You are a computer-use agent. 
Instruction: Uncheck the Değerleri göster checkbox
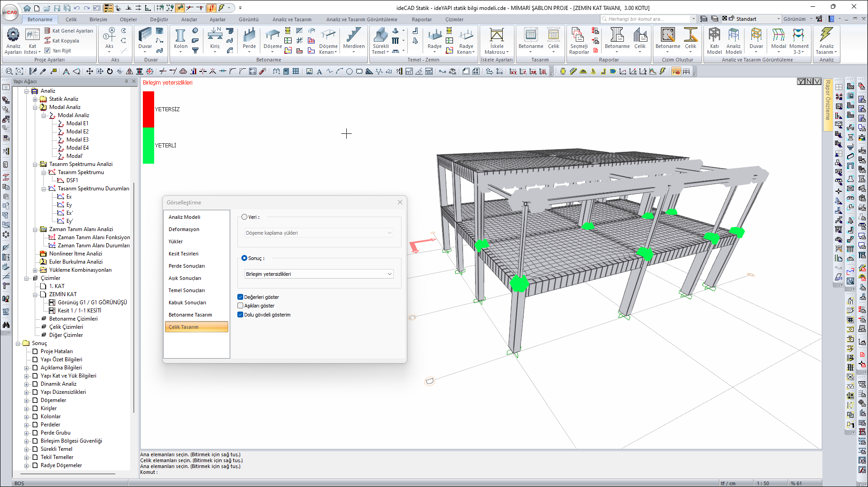(241, 297)
